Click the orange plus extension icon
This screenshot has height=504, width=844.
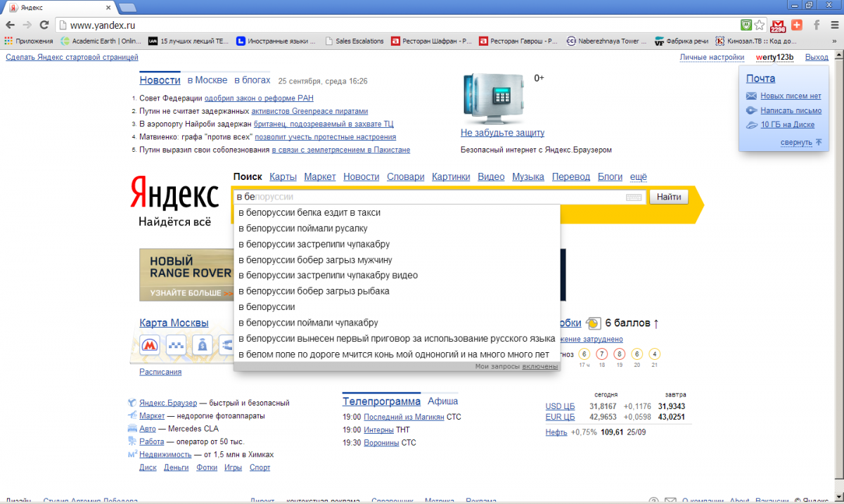(797, 25)
